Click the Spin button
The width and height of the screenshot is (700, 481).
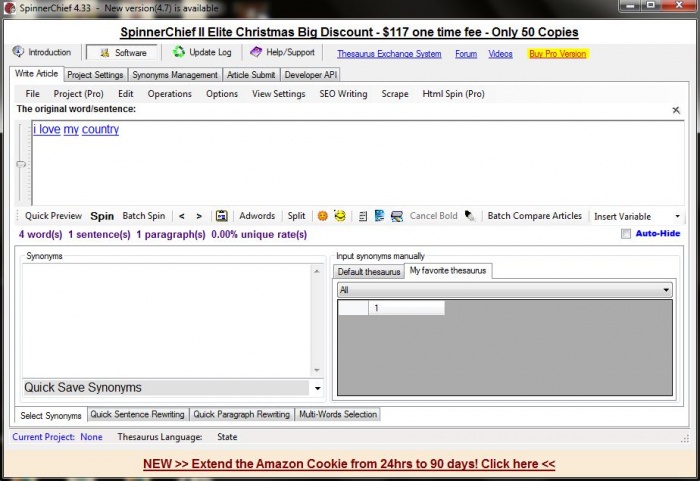(102, 216)
